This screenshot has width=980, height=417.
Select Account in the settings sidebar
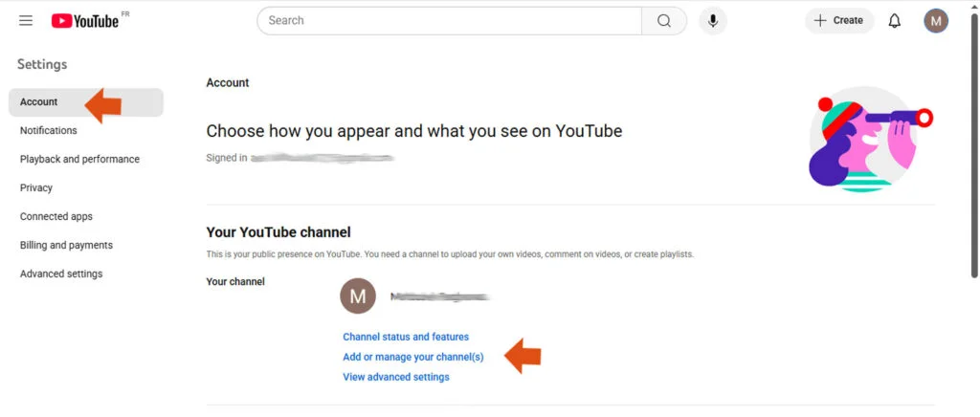point(39,102)
